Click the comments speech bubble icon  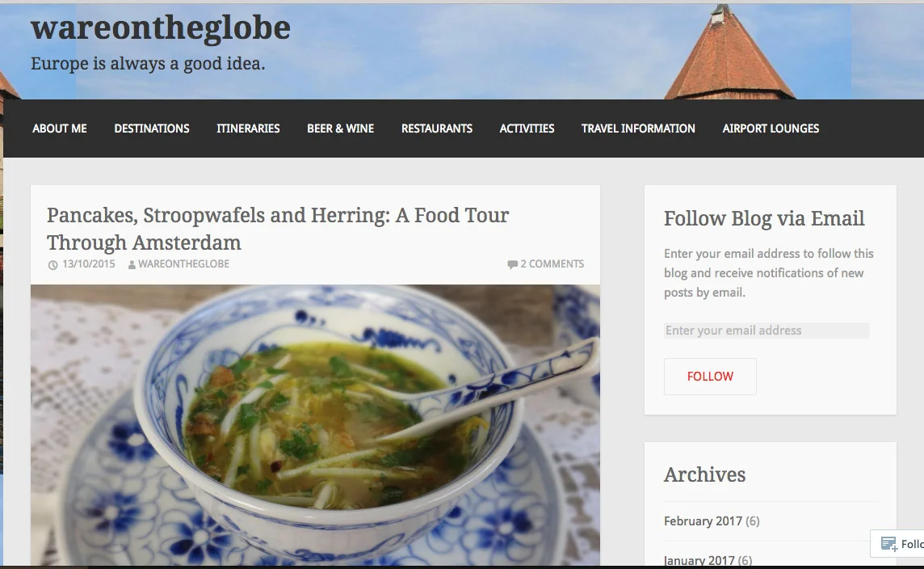pyautogui.click(x=512, y=264)
